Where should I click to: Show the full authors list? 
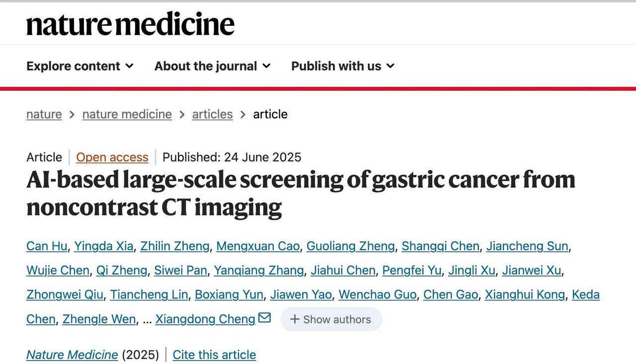click(x=331, y=319)
